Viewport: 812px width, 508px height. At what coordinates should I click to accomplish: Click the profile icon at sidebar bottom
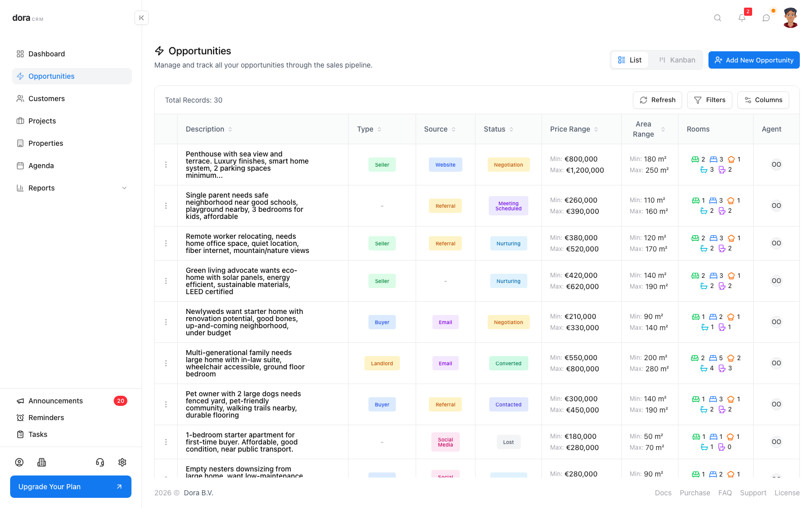pyautogui.click(x=19, y=462)
